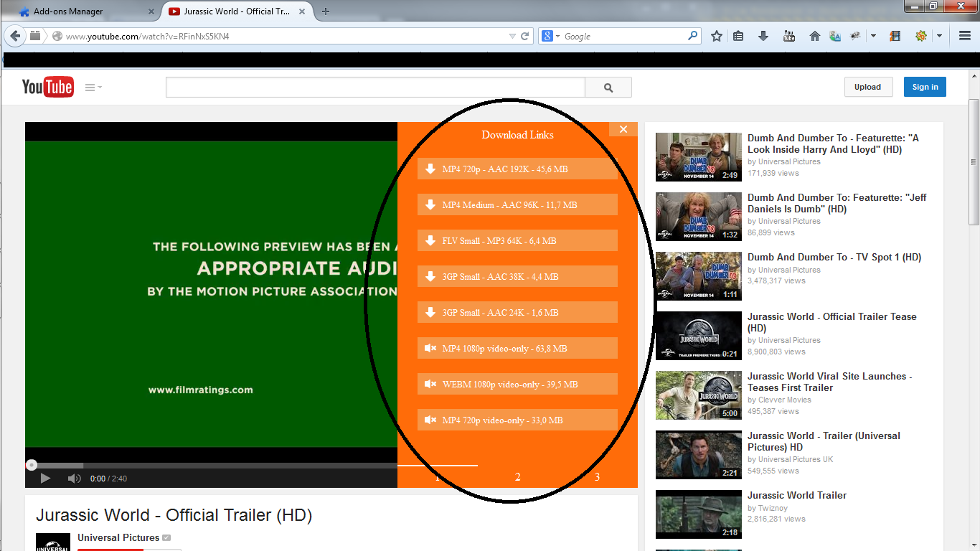Download FLV Small - MP3 64K - 6,4 MB
980x551 pixels.
[x=517, y=241]
